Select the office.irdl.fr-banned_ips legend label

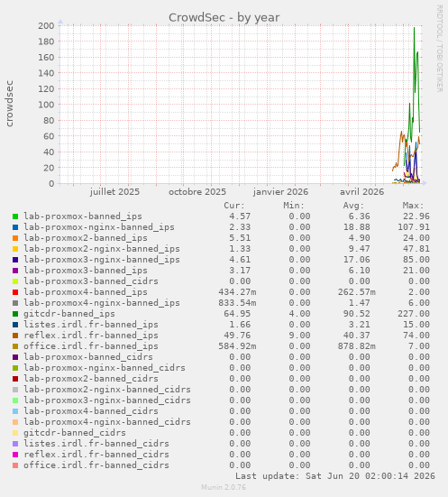pyautogui.click(x=91, y=346)
